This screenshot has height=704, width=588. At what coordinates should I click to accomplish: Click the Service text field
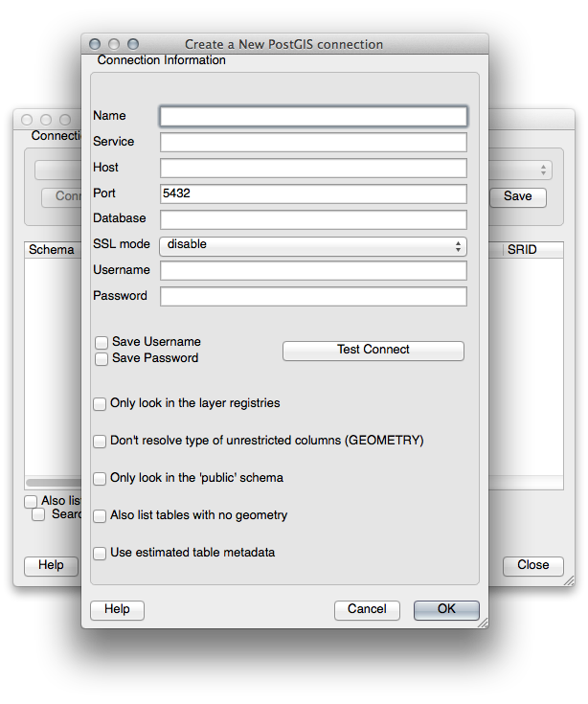coord(313,143)
